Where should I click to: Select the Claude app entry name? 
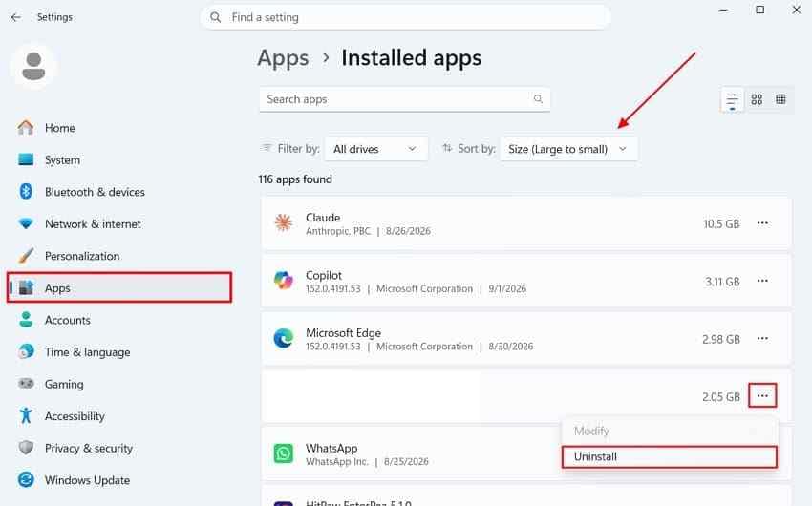[x=323, y=218]
